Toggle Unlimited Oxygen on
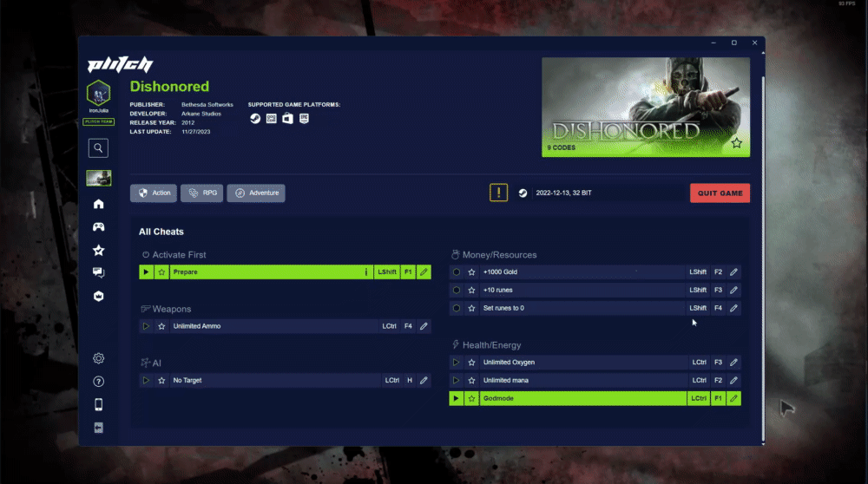Viewport: 868px width, 484px height. [457, 363]
